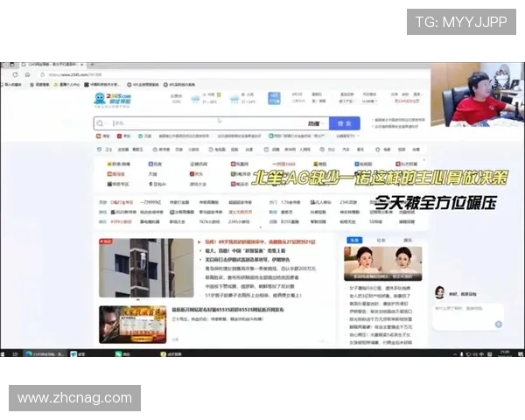Open the 百度搜索 bookmark in bookmarks bar
Viewport: 525px width, 420px height.
[39, 85]
